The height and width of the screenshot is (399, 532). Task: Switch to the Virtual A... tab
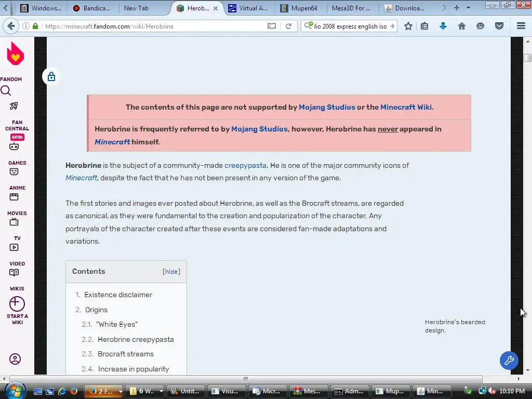249,8
